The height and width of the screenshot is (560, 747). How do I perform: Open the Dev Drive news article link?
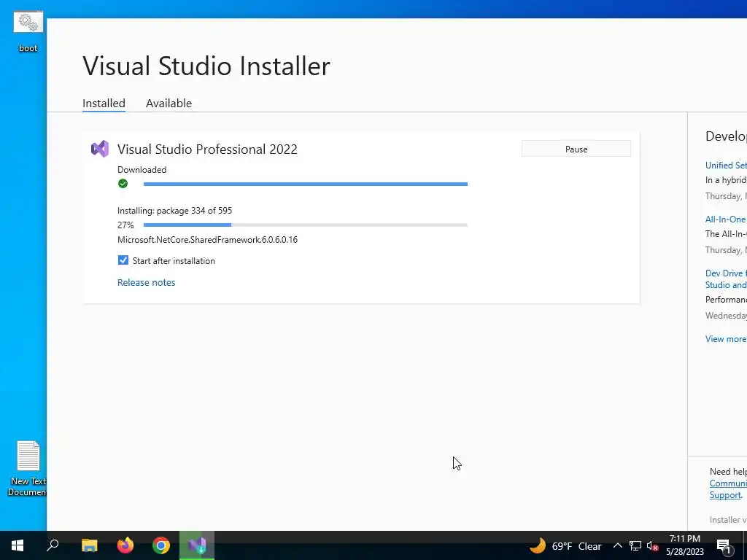click(x=726, y=279)
